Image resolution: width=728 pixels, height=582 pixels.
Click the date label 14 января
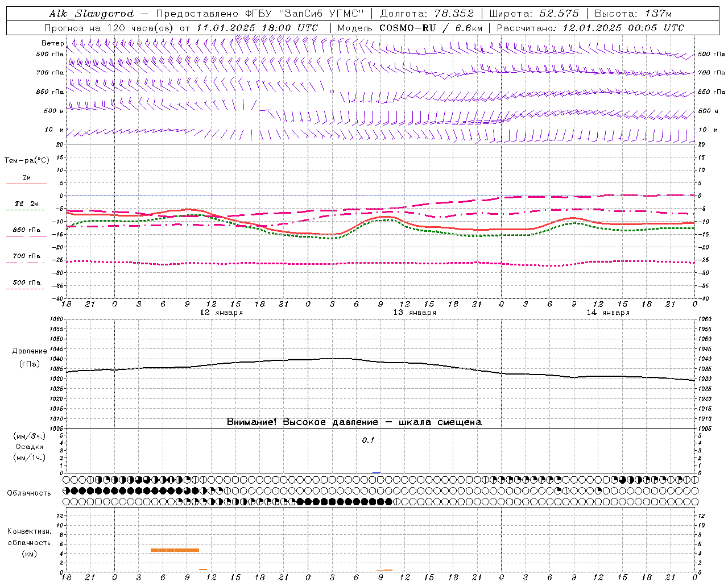(608, 313)
